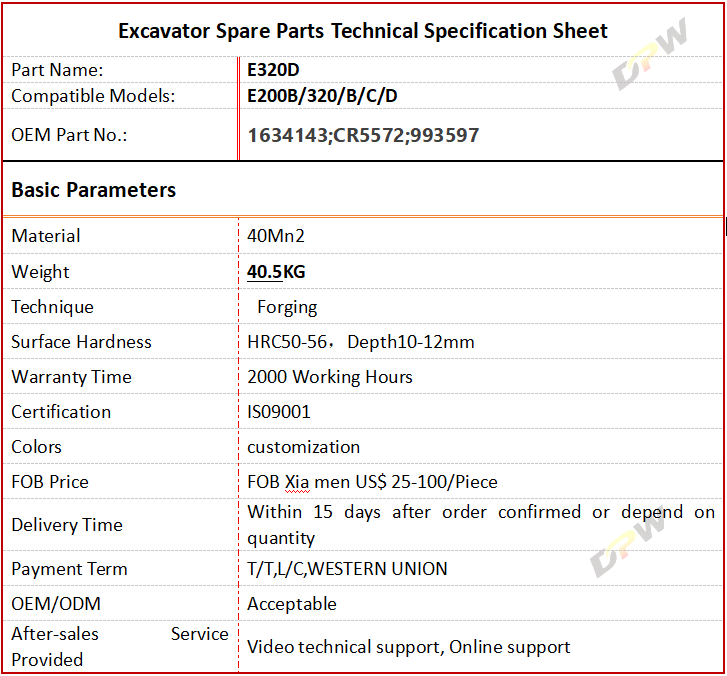Click the value '2000 Working Hours'
The width and height of the screenshot is (727, 676).
[330, 377]
